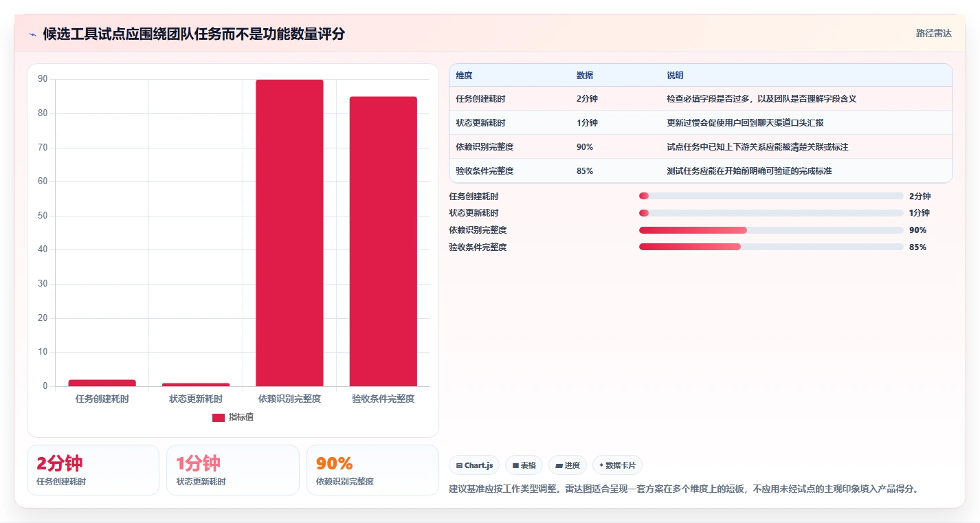The image size is (980, 523).
Task: Click description 更新过慢会促使用户回到聊天渠道
Action: click(745, 123)
